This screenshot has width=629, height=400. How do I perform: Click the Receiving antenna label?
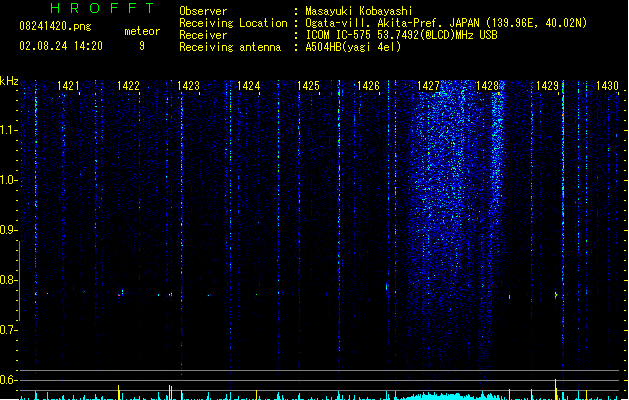pyautogui.click(x=230, y=47)
